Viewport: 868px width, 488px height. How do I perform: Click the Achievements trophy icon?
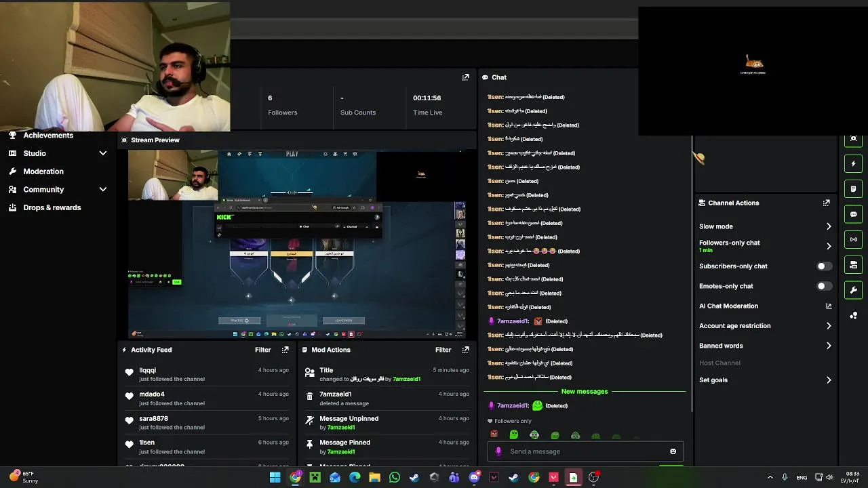pyautogui.click(x=12, y=135)
